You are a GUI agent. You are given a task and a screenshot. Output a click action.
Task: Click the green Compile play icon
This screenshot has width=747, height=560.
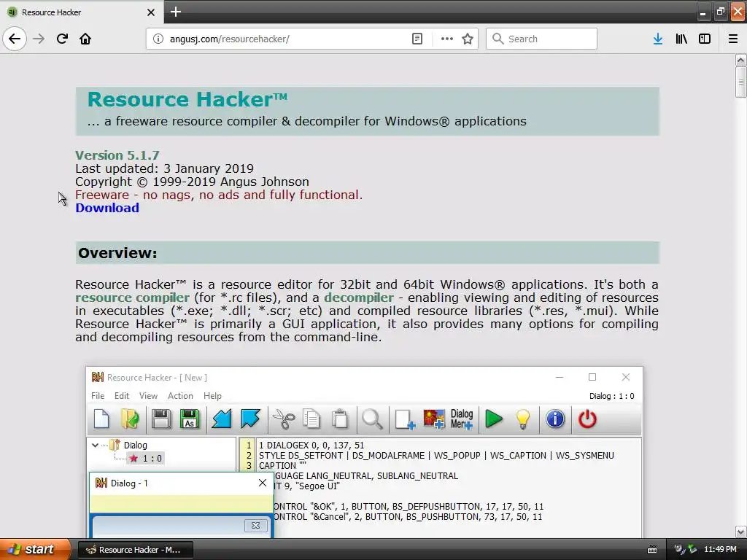[x=494, y=419]
